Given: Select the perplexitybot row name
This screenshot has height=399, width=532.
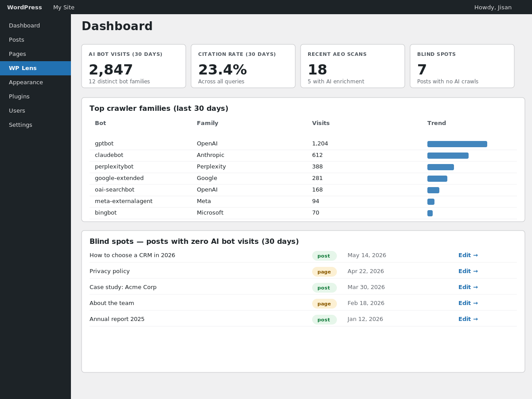Looking at the screenshot, I should [x=114, y=167].
